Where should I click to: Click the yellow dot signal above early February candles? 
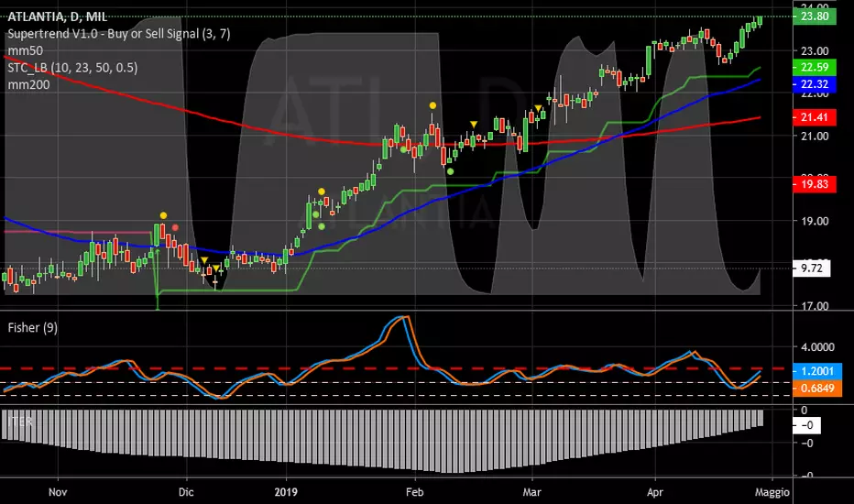coord(432,105)
